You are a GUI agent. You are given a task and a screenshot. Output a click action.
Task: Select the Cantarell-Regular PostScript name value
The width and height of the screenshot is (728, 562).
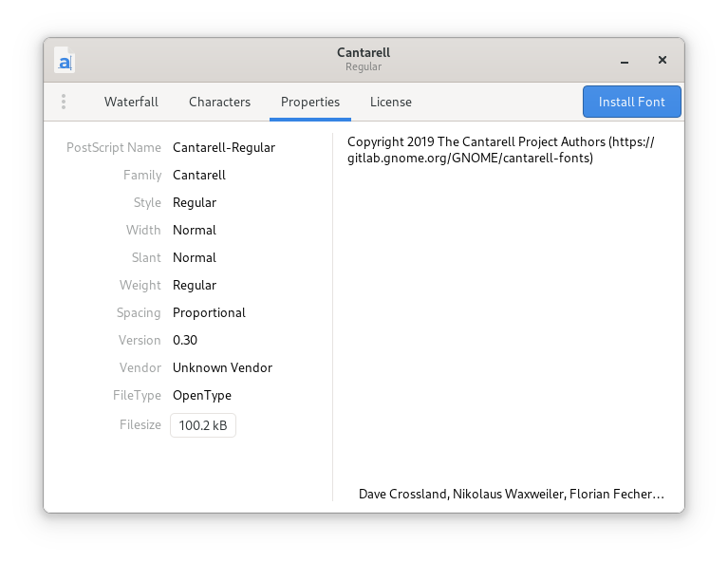coord(224,147)
